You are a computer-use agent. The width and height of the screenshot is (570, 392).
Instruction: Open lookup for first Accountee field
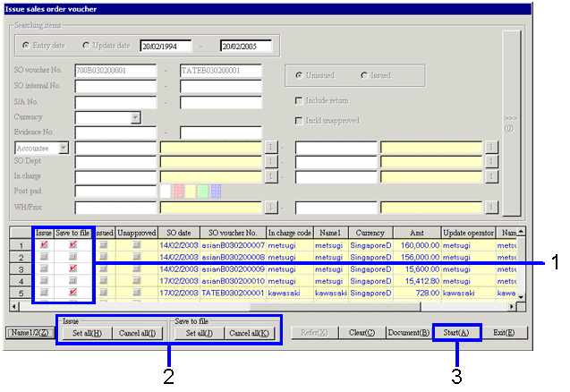pos(271,147)
